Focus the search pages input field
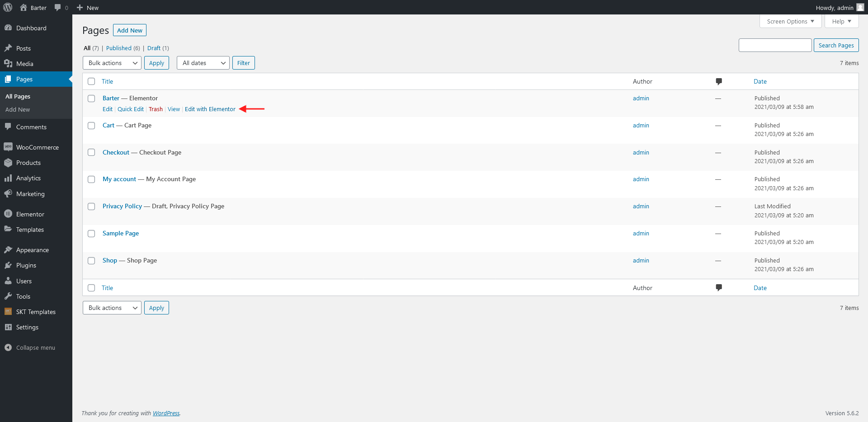 (x=775, y=45)
